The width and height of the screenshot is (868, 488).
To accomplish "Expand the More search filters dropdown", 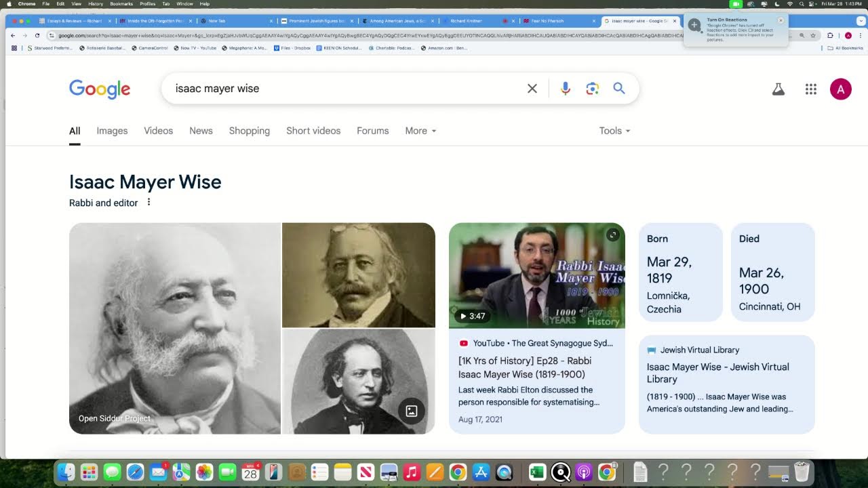I will (x=420, y=131).
